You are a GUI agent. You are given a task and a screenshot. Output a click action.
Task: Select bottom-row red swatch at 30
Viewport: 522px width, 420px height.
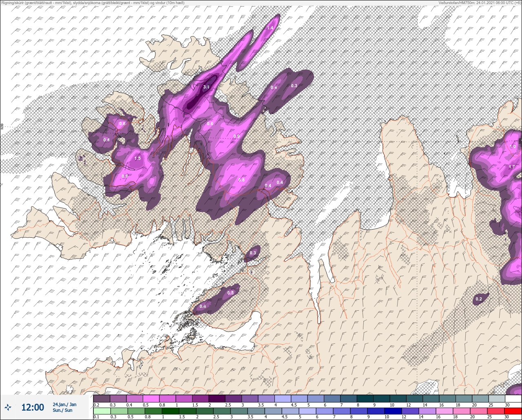coord(513,411)
